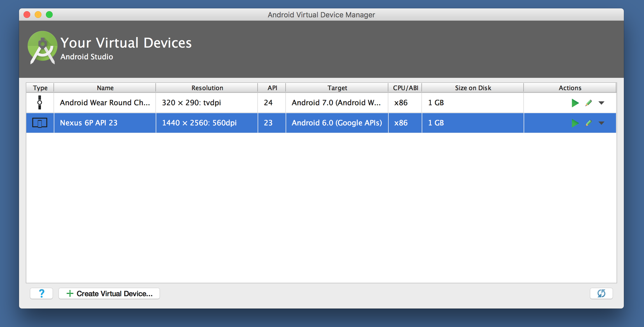The image size is (644, 327).
Task: Maximize the AVD Manager window with green button
Action: 49,15
